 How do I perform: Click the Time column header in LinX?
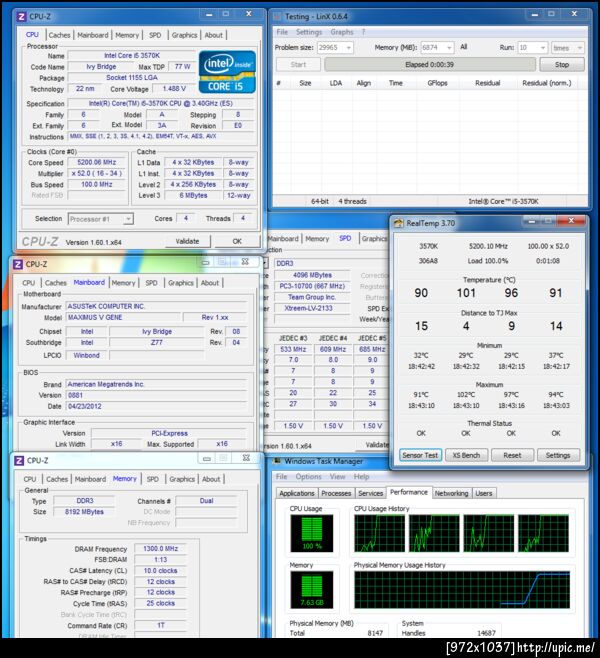396,83
